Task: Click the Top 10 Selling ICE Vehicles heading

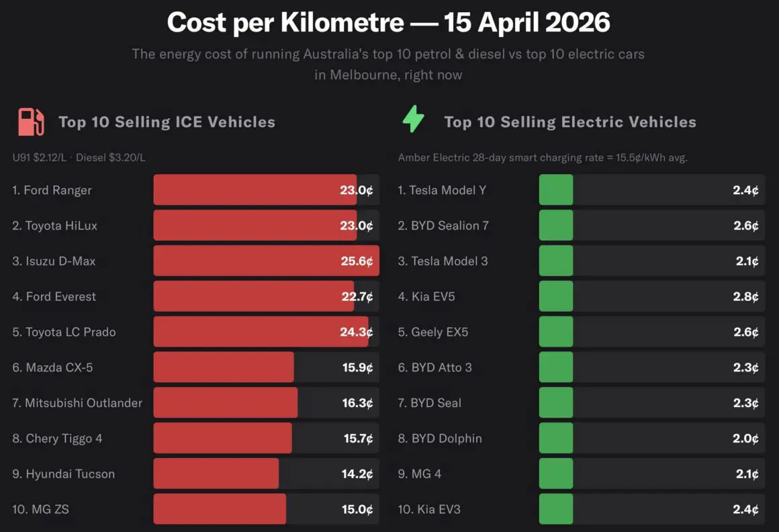Action: (x=167, y=122)
